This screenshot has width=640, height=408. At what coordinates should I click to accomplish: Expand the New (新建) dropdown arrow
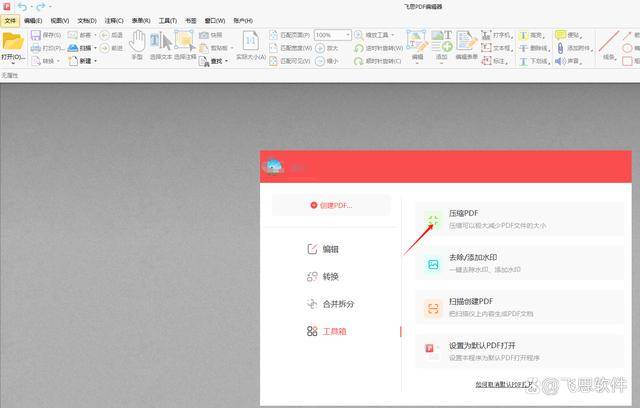[96, 61]
